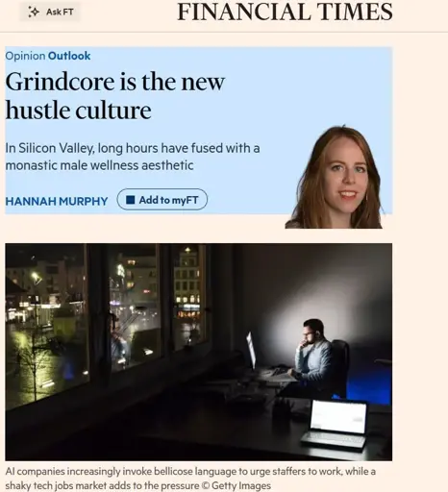Open the Ask FT assistant button
The width and height of the screenshot is (448, 492).
(x=50, y=12)
